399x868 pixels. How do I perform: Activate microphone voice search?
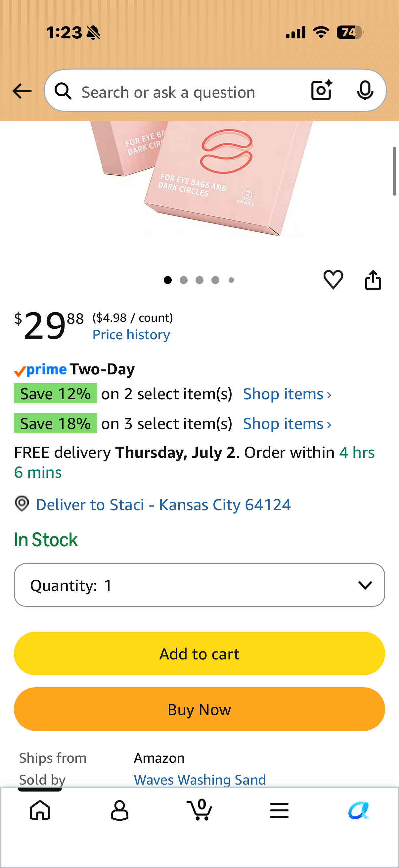(365, 91)
